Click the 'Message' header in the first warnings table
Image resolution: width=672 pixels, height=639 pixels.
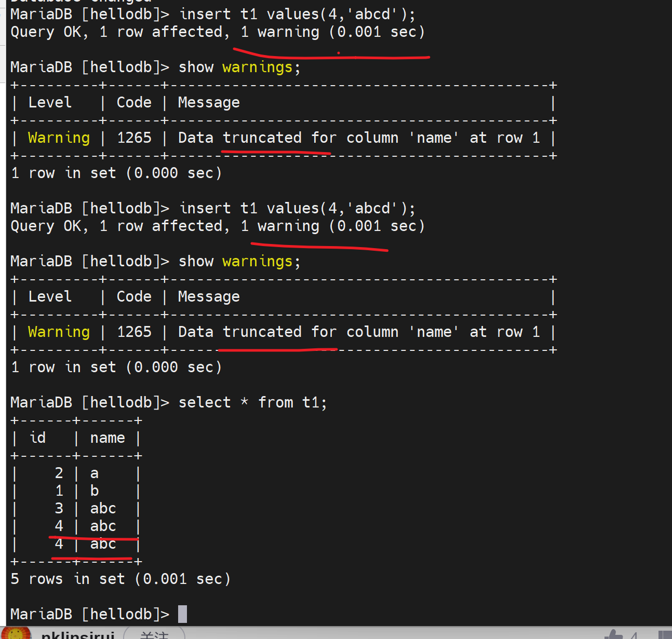tap(209, 103)
